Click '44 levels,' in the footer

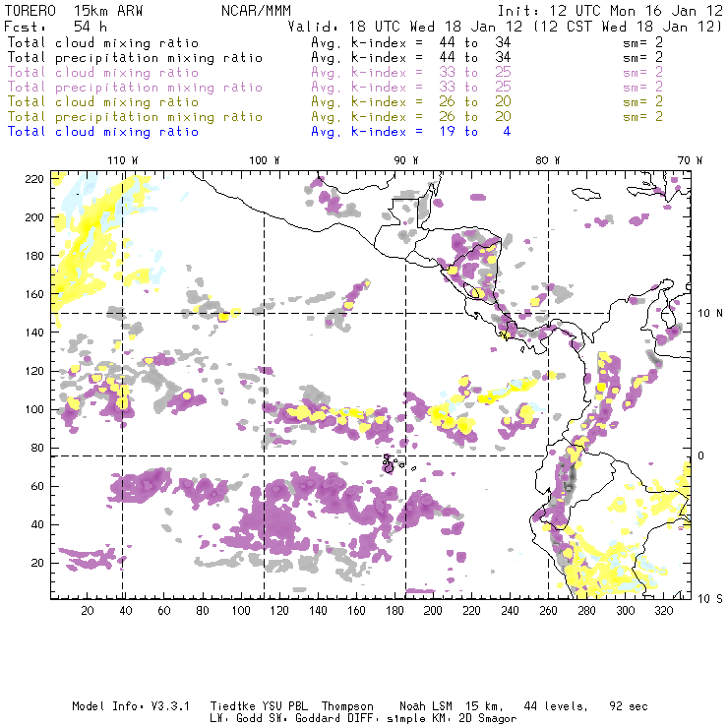click(x=556, y=706)
